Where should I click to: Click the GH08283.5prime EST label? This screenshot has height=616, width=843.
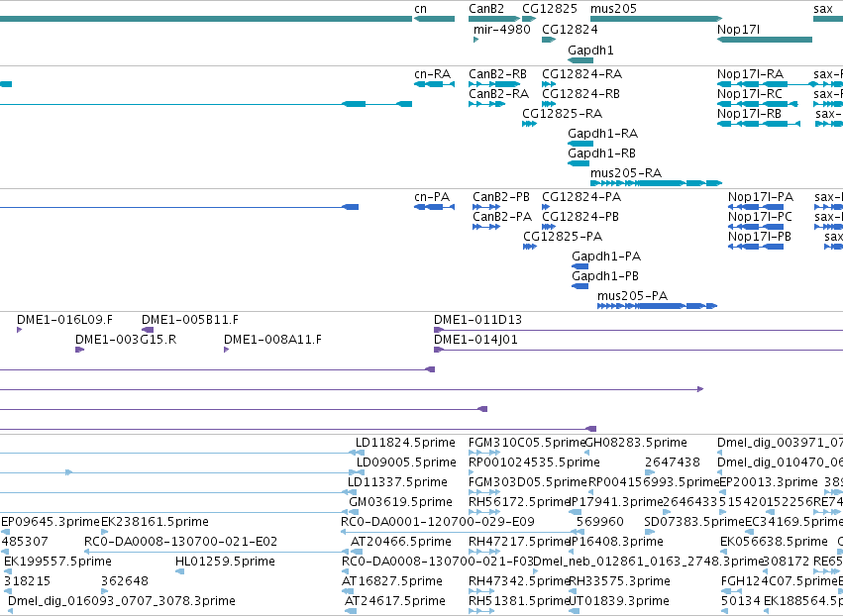point(636,443)
